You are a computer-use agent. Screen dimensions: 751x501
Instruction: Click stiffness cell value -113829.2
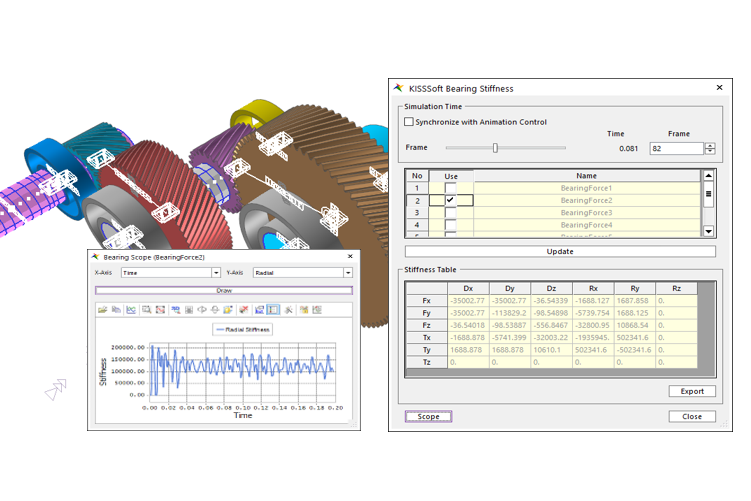point(510,313)
